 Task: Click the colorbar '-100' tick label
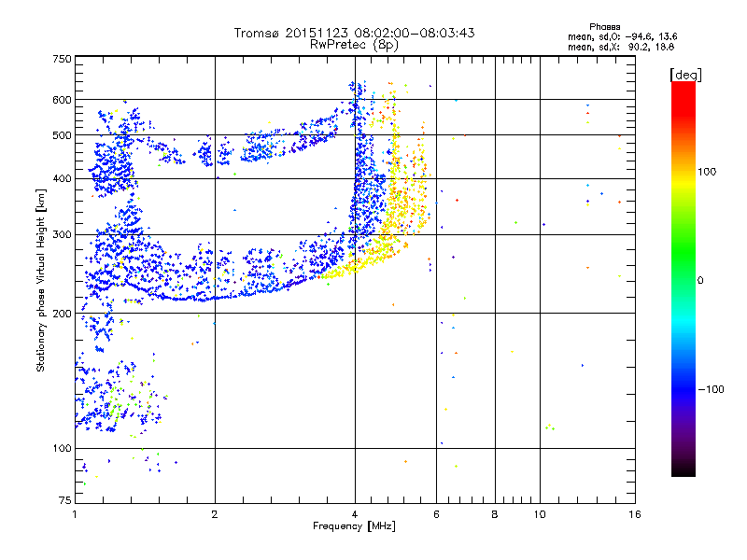click(x=711, y=389)
